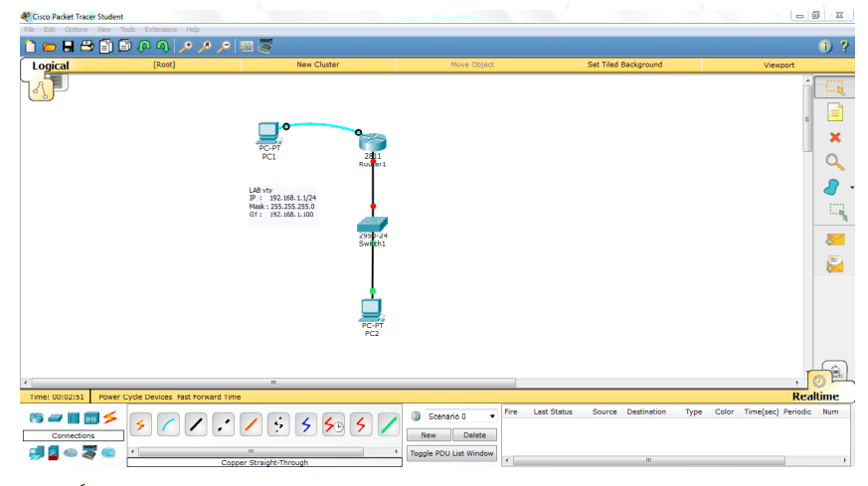The width and height of the screenshot is (868, 486).
Task: Open the Tools menu
Action: click(x=127, y=30)
